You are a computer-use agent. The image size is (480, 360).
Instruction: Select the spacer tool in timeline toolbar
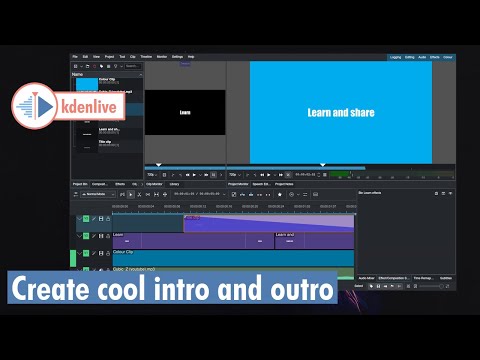coord(148,194)
